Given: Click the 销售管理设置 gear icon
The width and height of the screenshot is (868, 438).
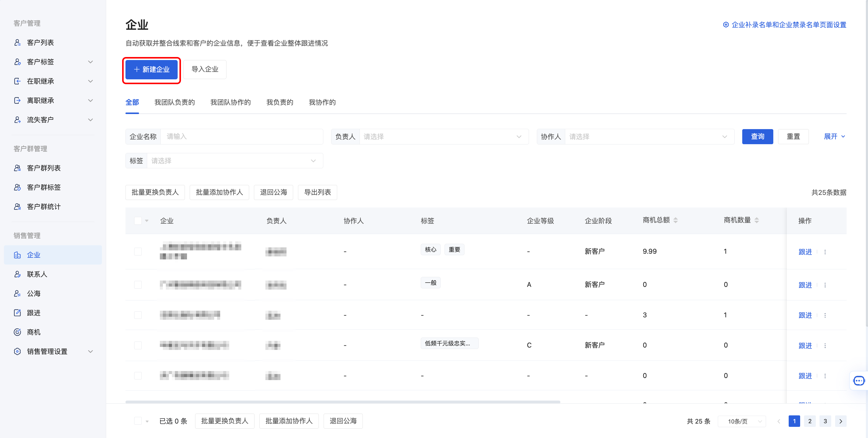Looking at the screenshot, I should coord(17,351).
